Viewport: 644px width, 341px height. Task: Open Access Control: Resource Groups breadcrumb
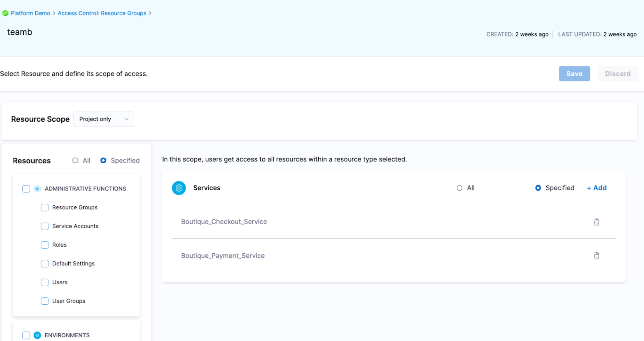(102, 13)
